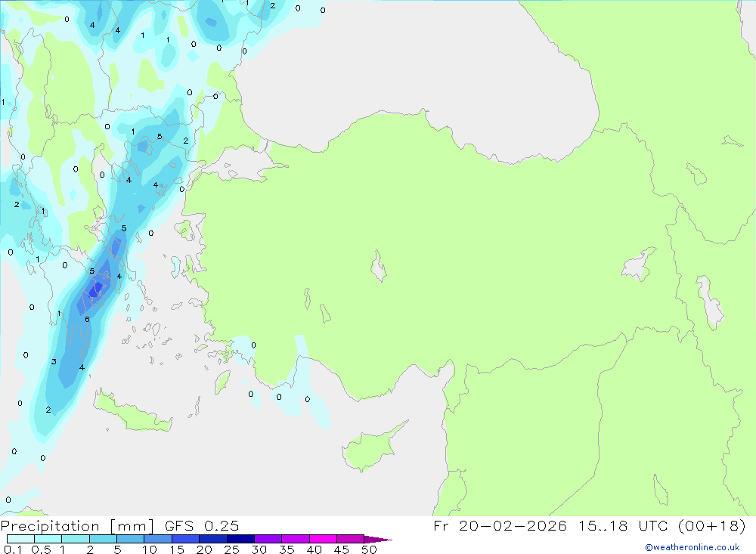
Task: Click the 35–40 mm purple swatch
Action: (296, 539)
